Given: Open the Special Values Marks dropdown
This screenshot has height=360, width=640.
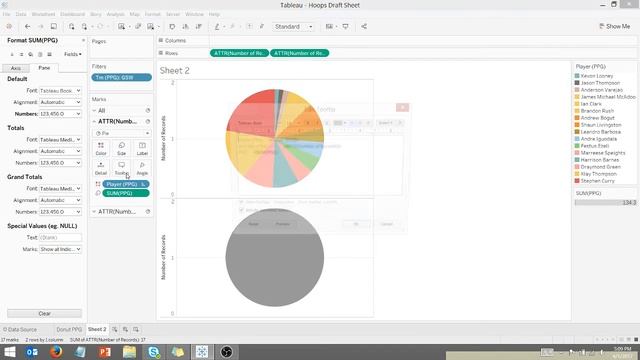Looking at the screenshot, I should pyautogui.click(x=60, y=249).
